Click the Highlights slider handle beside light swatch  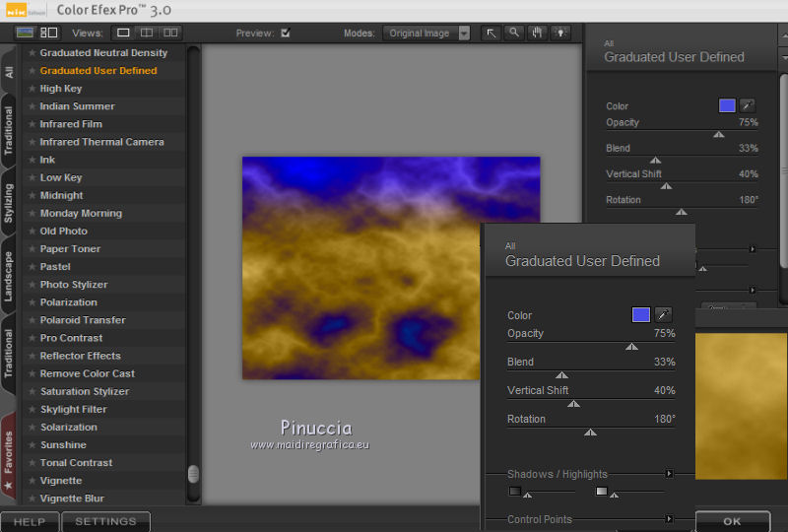tap(614, 496)
